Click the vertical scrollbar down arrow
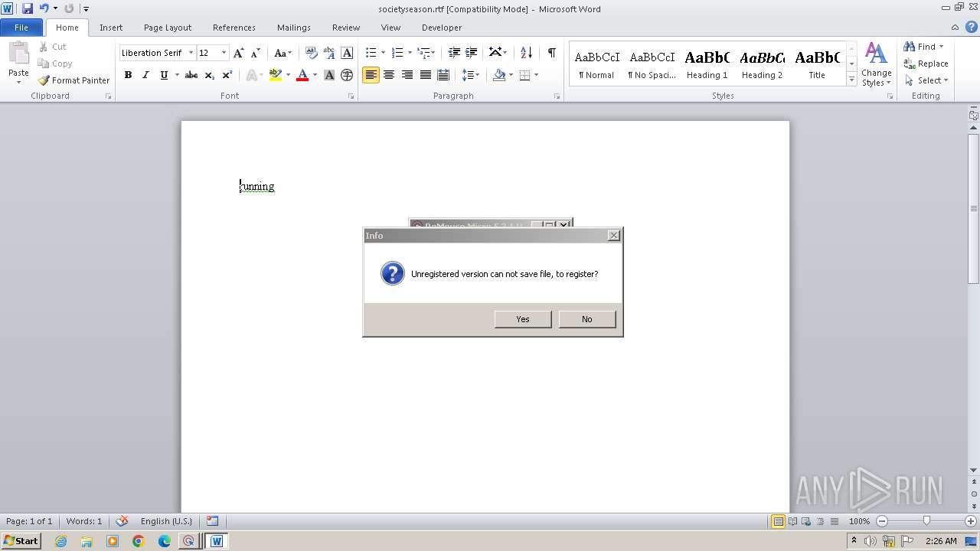Screen dimensions: 980x551 click(x=974, y=470)
